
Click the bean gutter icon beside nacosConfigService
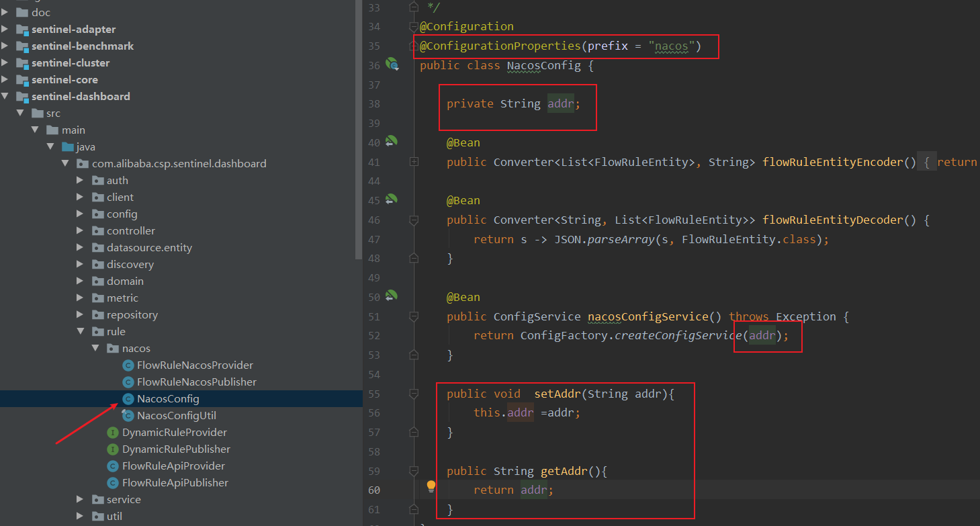coord(392,296)
